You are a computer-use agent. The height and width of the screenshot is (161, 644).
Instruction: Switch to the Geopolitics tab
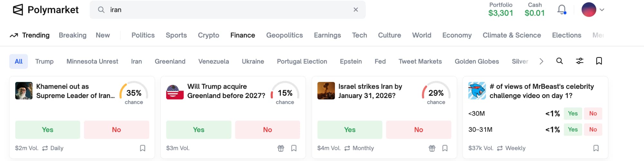pos(284,35)
